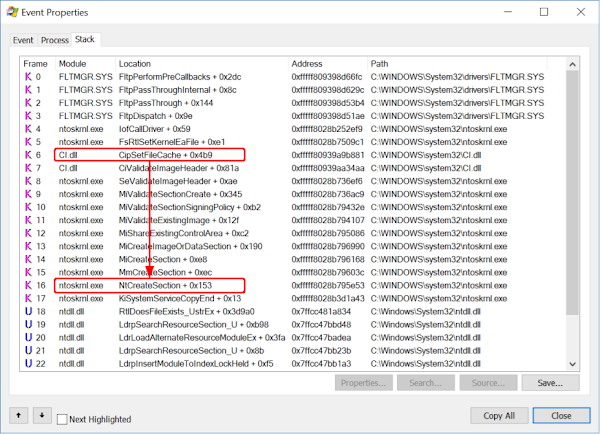Click the user-mode U icon for frame 18

(x=28, y=311)
